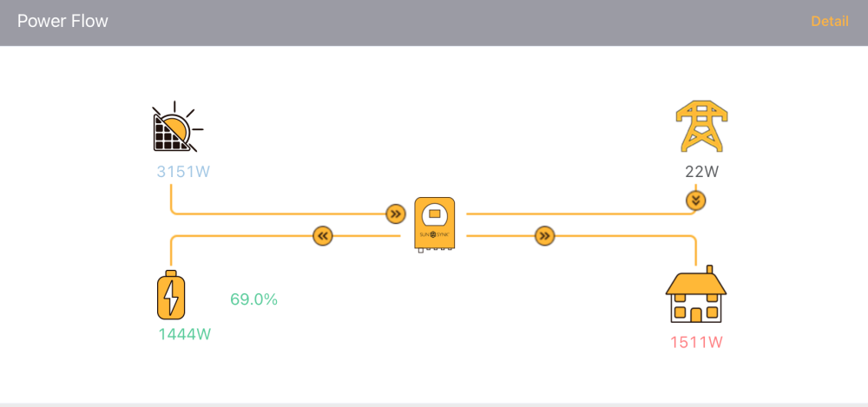Click the display screen on inverter
Screen dimensions: 868x407
[x=435, y=213]
